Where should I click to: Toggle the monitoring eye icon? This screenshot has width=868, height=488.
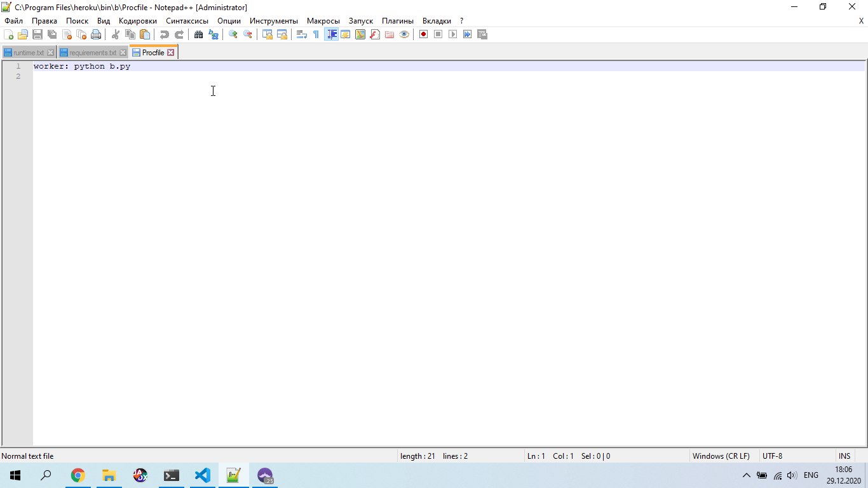click(x=404, y=34)
